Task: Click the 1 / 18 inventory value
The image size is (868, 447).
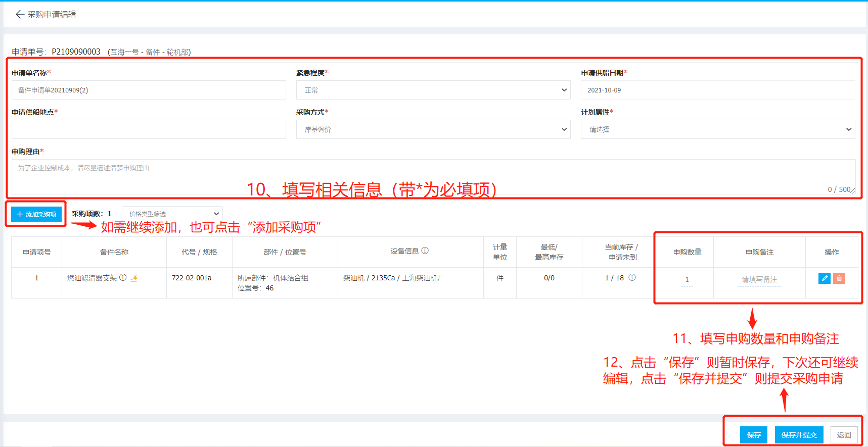Action: click(x=614, y=278)
